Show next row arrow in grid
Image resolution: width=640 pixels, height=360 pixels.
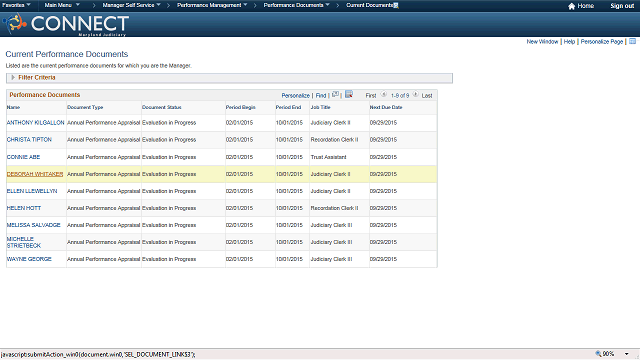pyautogui.click(x=416, y=94)
